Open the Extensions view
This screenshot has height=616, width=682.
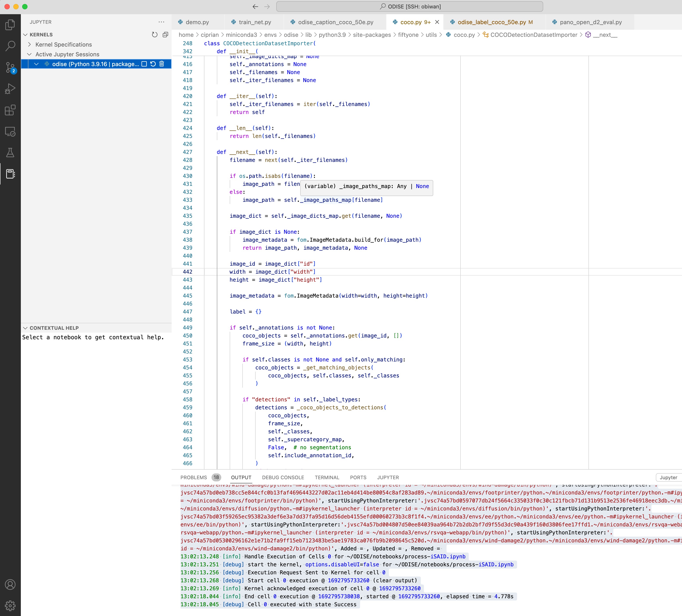click(10, 110)
